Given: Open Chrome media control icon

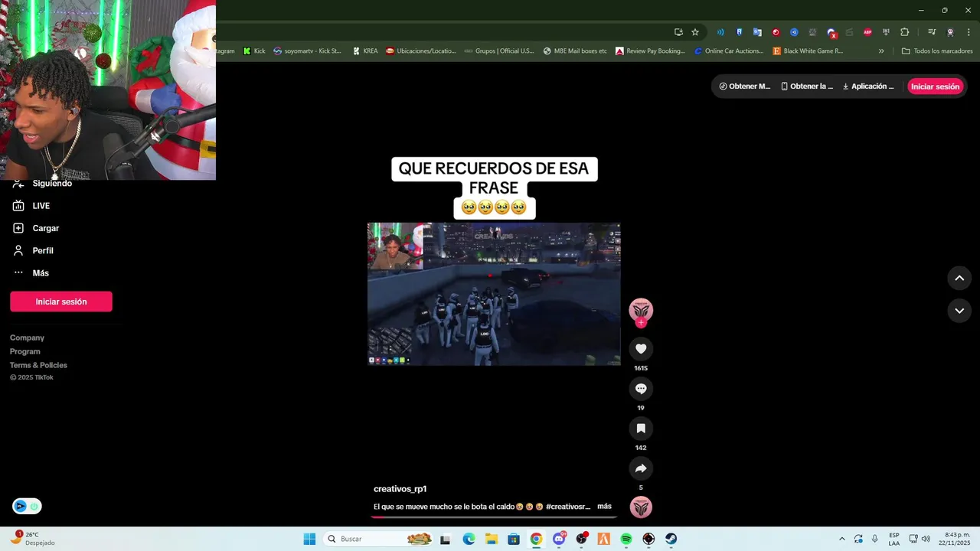Looking at the screenshot, I should point(932,32).
